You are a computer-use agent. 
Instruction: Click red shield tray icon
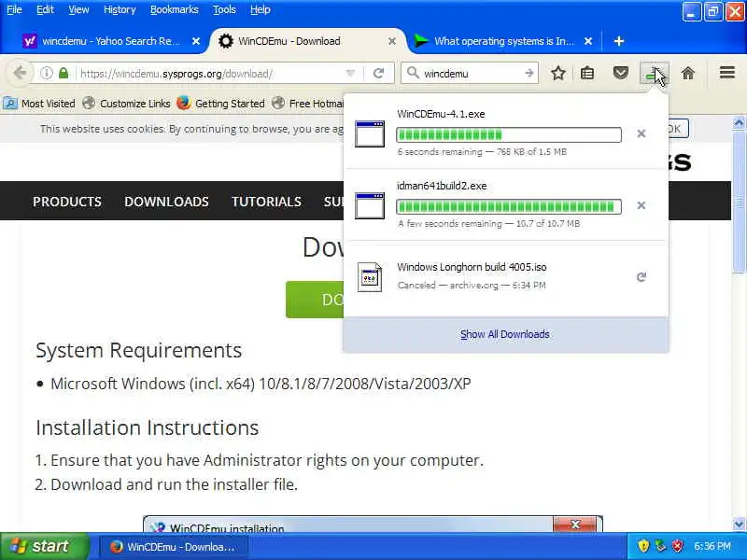click(678, 546)
